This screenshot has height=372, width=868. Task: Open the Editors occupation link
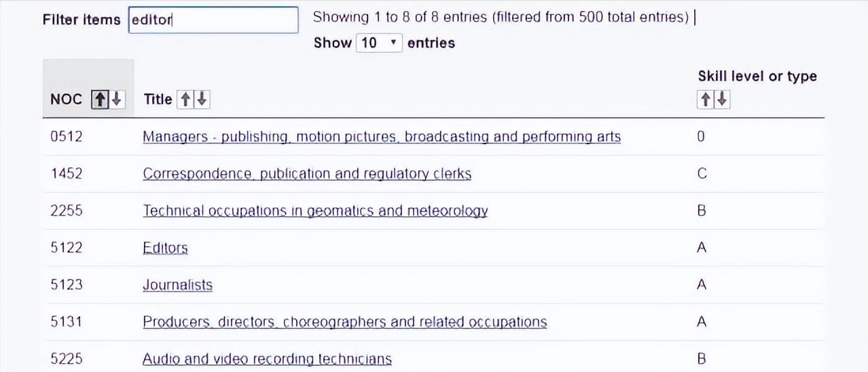point(165,248)
